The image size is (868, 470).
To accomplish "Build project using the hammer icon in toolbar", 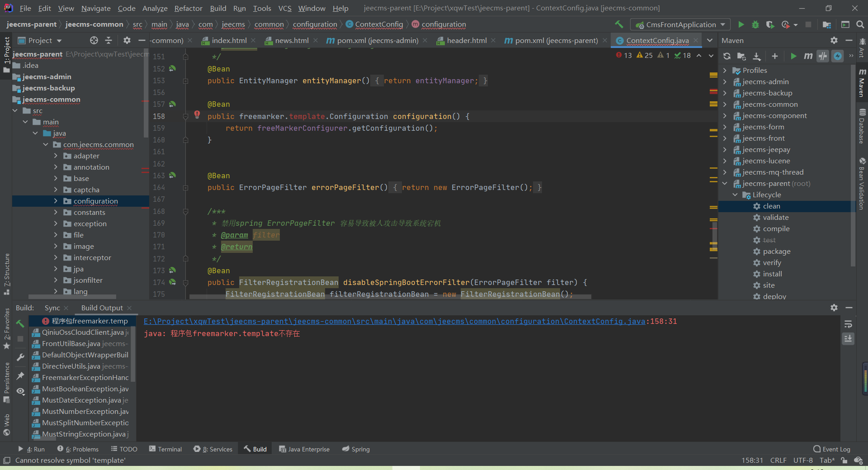I will pos(619,24).
